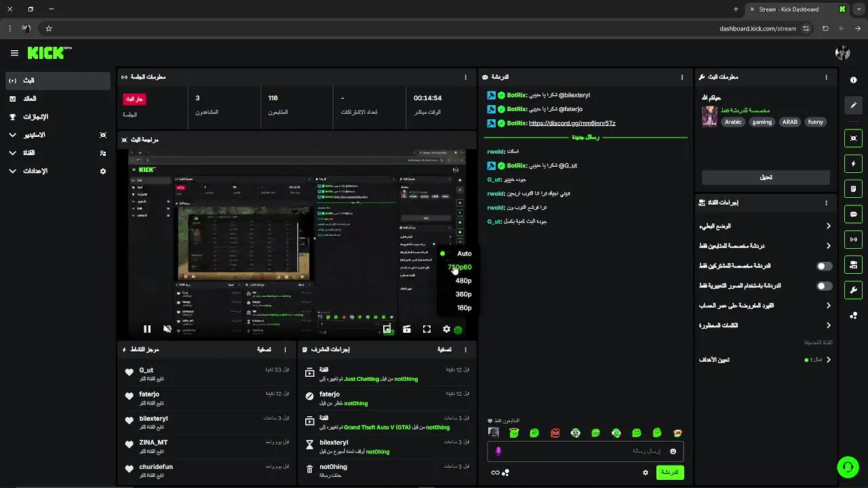The image size is (868, 488).
Task: Select Auto quality option
Action: [464, 253]
